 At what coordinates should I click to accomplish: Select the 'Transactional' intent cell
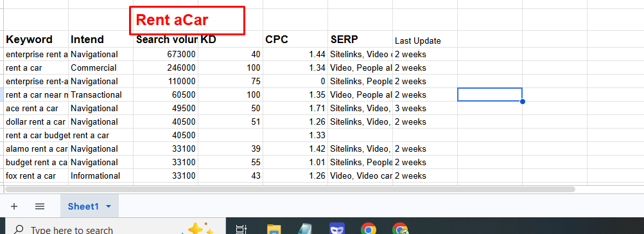point(101,95)
